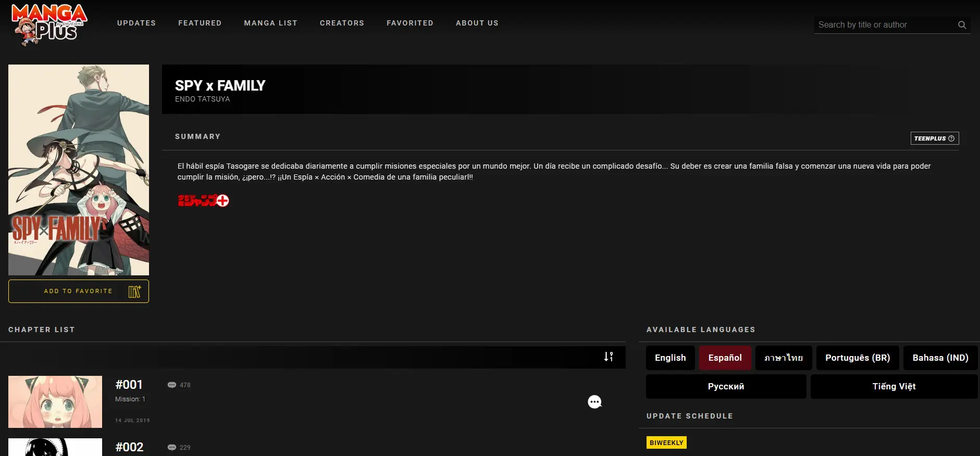Open chapter #001 thumbnail of Anya
The height and width of the screenshot is (456, 980).
point(55,402)
